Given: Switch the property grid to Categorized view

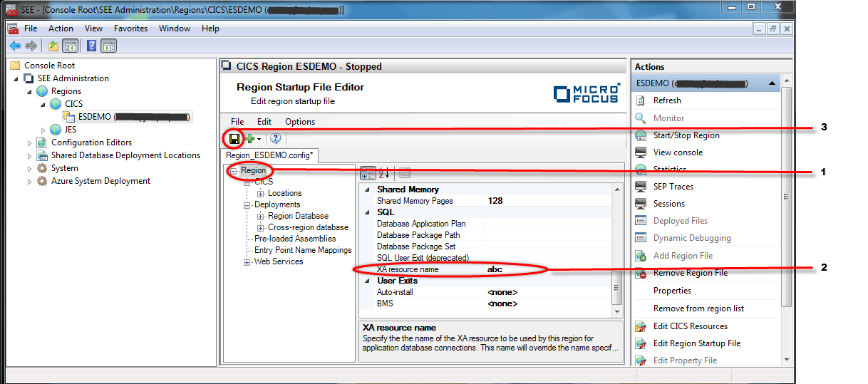Looking at the screenshot, I should click(368, 173).
